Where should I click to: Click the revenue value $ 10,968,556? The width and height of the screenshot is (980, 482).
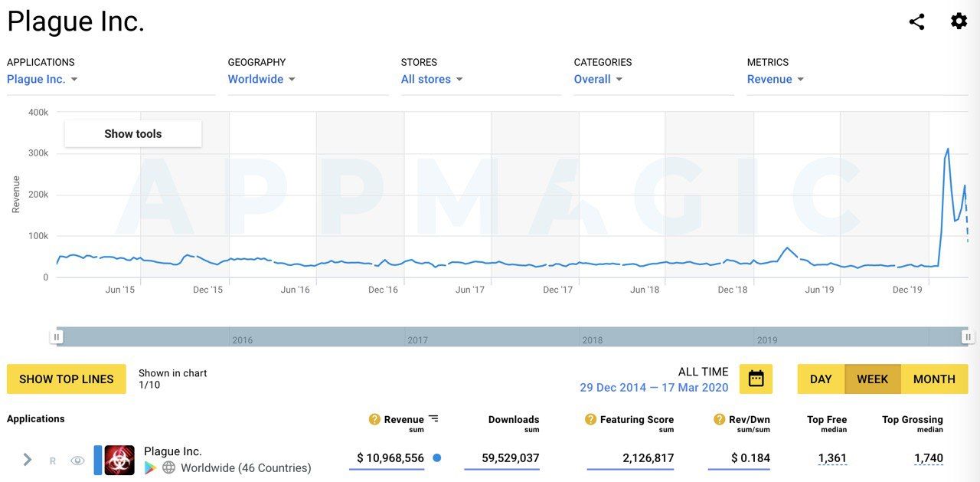click(x=390, y=458)
